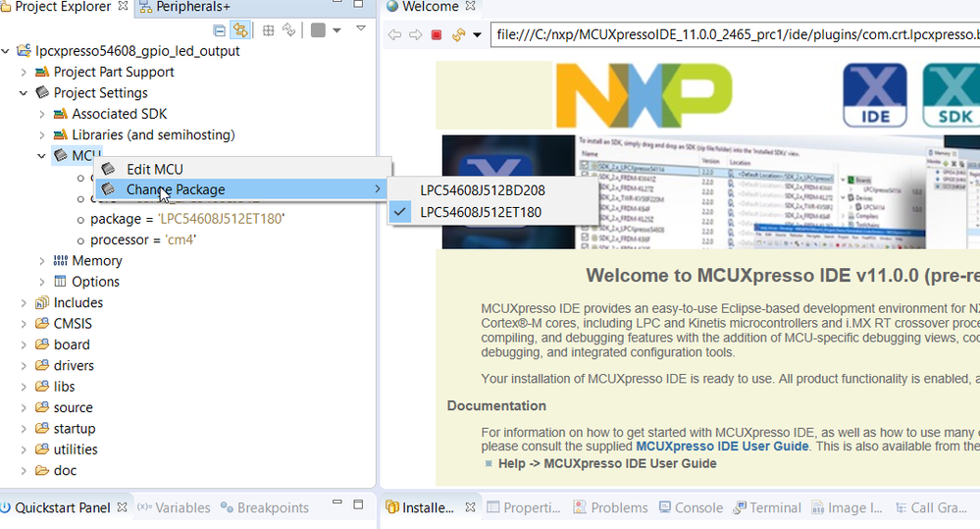Click the Associated SDK icon

(61, 114)
